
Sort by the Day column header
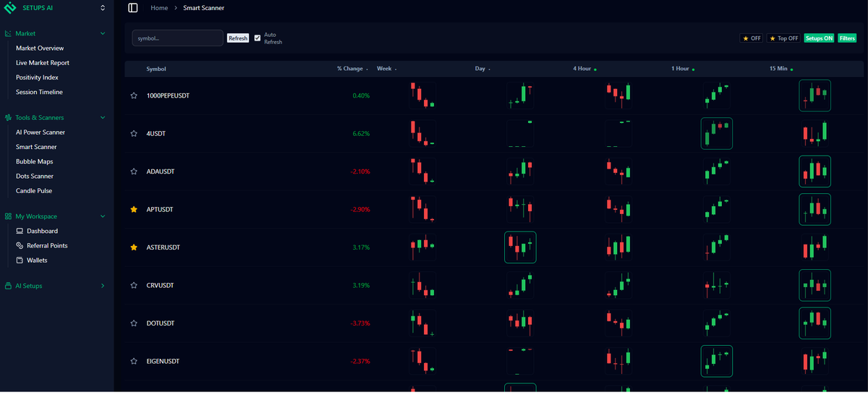[482, 69]
